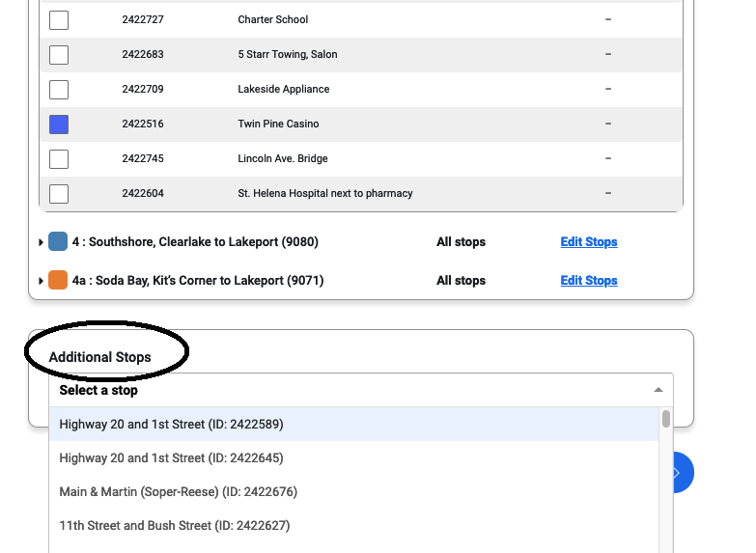Click the Lakeside Appliance stop name

click(284, 89)
